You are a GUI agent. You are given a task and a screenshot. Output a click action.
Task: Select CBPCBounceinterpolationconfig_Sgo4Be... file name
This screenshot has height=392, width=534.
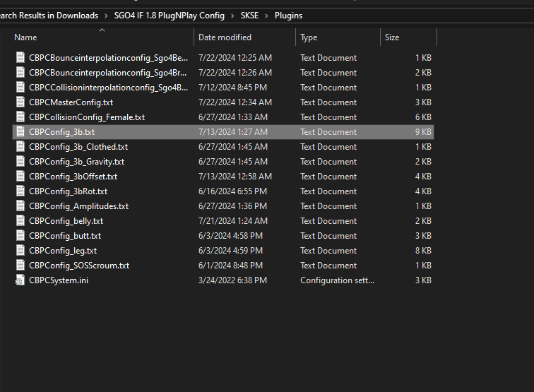108,58
